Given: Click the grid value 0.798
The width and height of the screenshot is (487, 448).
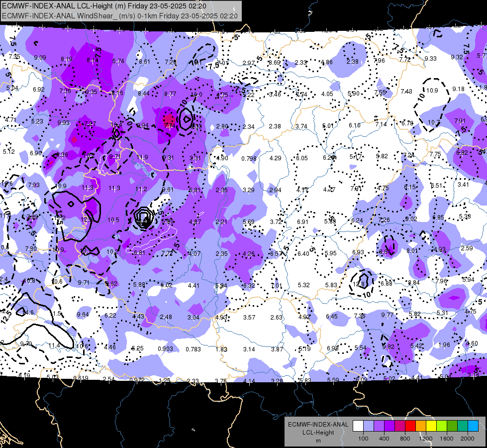Looking at the screenshot, I should (x=249, y=159).
